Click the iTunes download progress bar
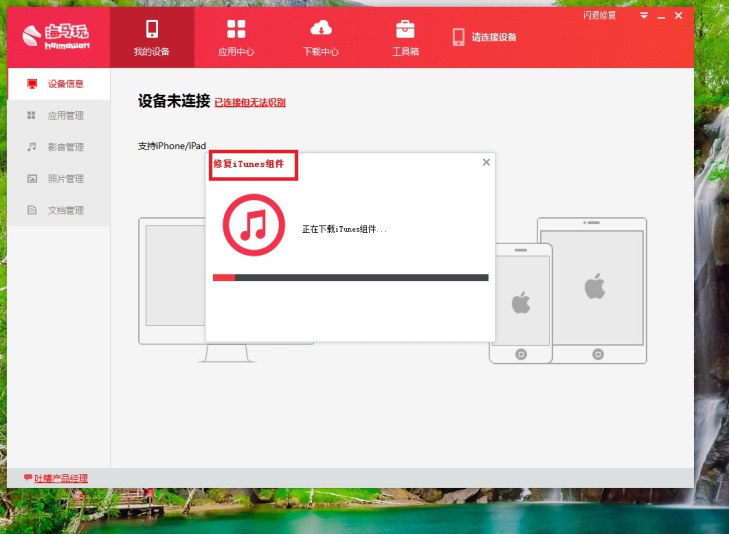This screenshot has height=534, width=729. point(351,277)
